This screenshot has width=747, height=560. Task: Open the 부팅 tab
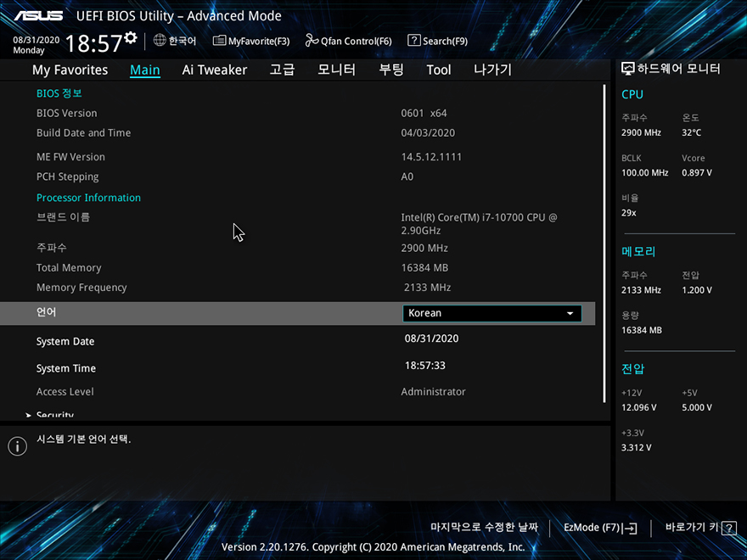[x=391, y=70]
